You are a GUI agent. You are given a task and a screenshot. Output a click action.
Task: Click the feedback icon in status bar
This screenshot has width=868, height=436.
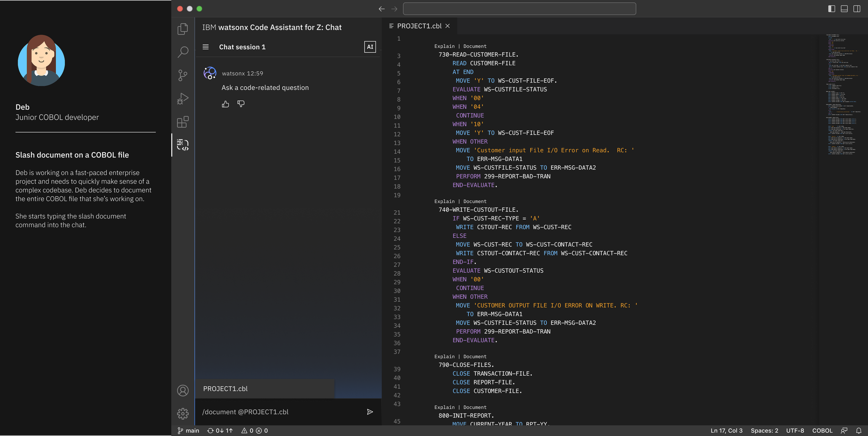tap(844, 430)
